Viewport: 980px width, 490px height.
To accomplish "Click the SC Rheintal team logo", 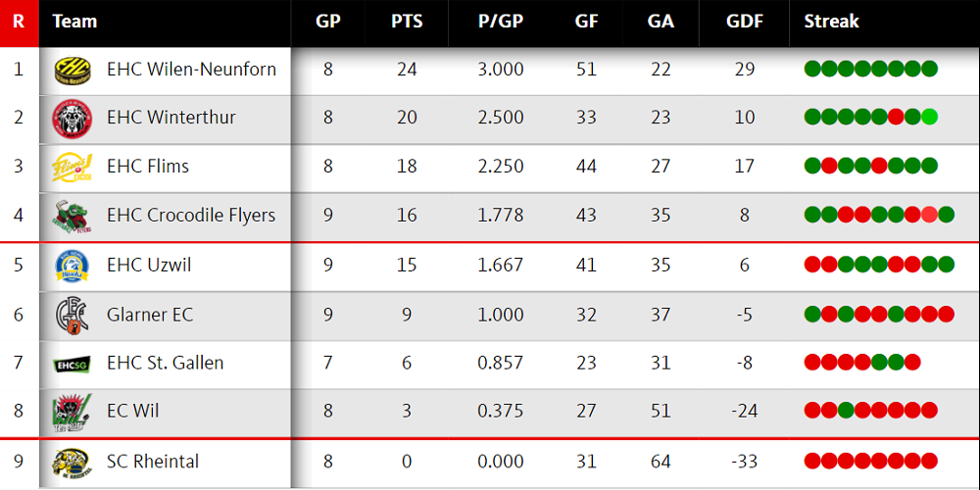I will point(73,462).
